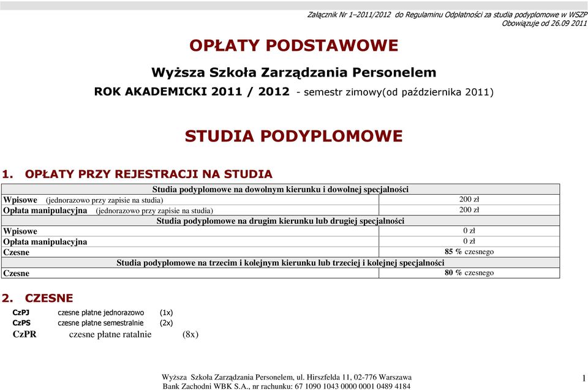Click the page number "1"
This screenshot has height=390, width=588.
click(x=584, y=378)
